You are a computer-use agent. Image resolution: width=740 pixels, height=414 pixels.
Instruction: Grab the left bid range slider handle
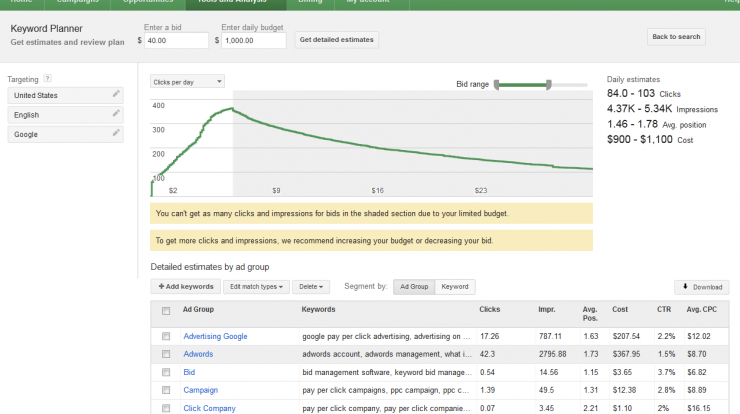(x=496, y=84)
